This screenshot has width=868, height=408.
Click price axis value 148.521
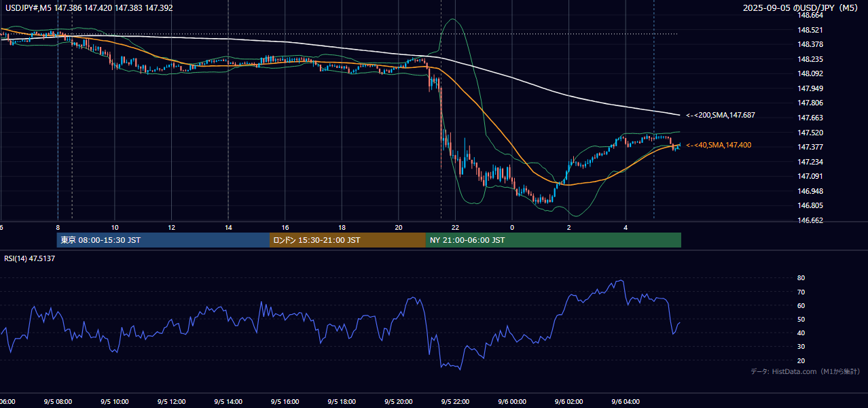[x=810, y=30]
